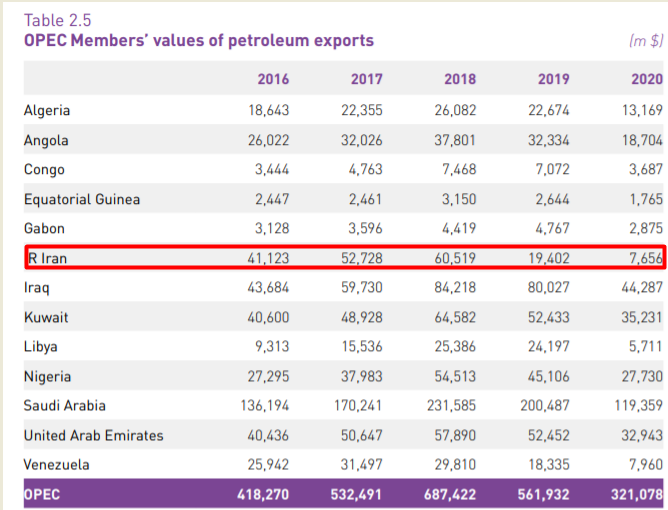Click Nigeria 2019 value 45,106

(549, 376)
